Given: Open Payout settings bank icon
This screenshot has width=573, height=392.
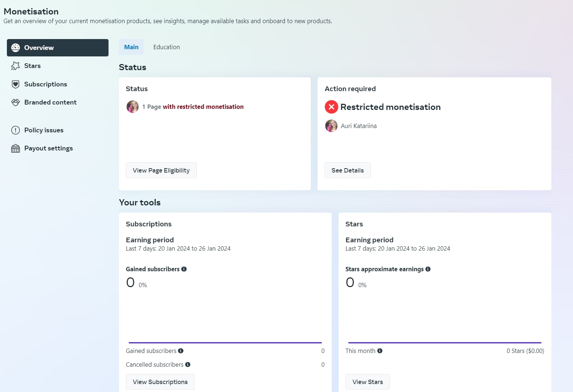Looking at the screenshot, I should click(15, 148).
